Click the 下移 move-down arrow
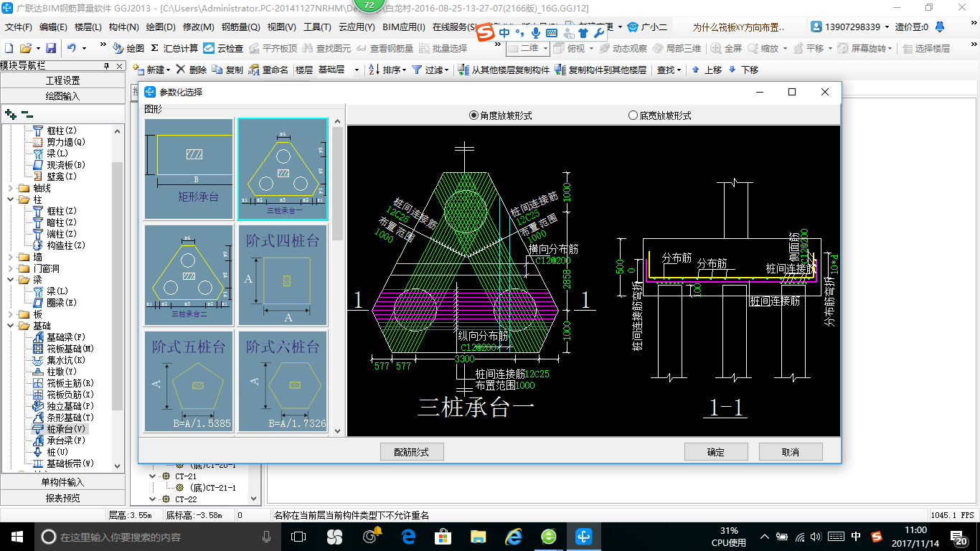 [x=732, y=70]
